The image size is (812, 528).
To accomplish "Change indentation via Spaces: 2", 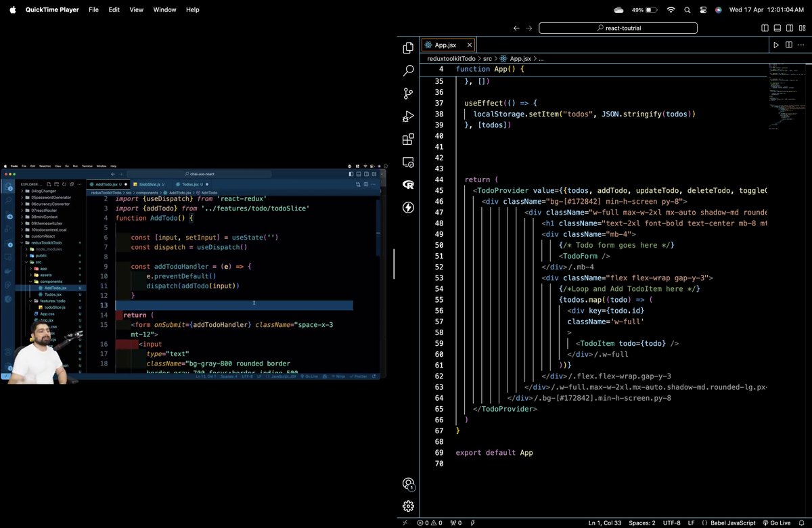I will point(641,523).
